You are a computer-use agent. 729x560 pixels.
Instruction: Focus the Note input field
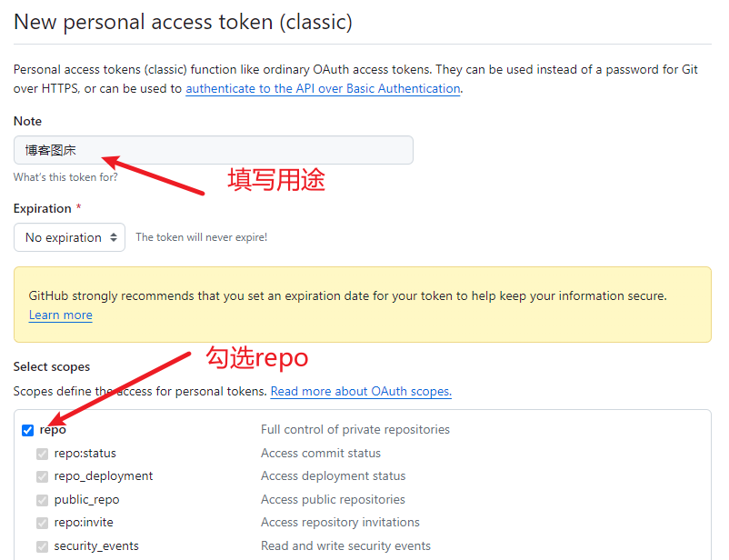[214, 150]
